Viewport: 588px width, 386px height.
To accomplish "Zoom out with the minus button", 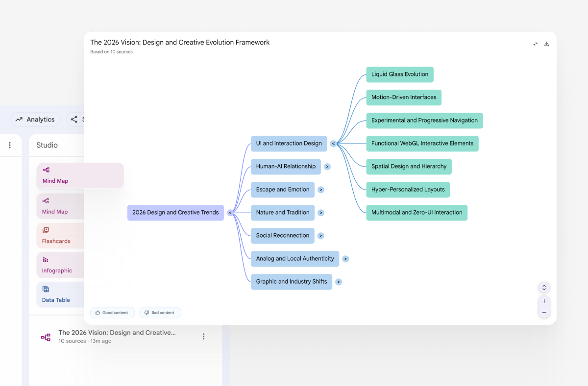I will (x=544, y=313).
